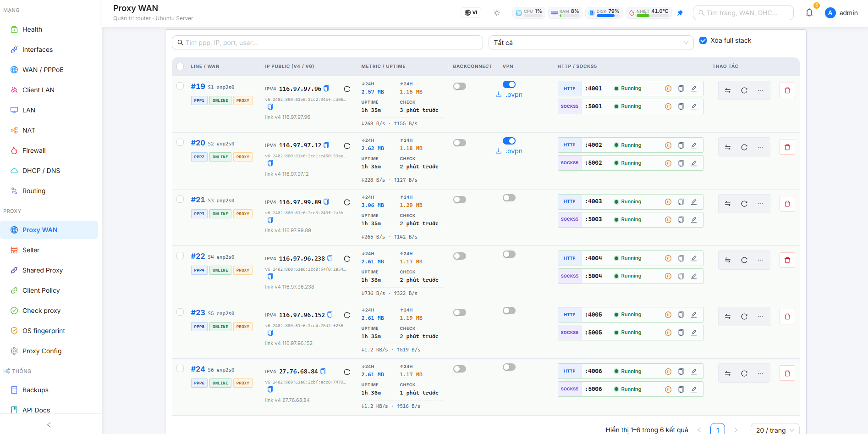Go to WAN / PPPoE page

click(49, 70)
